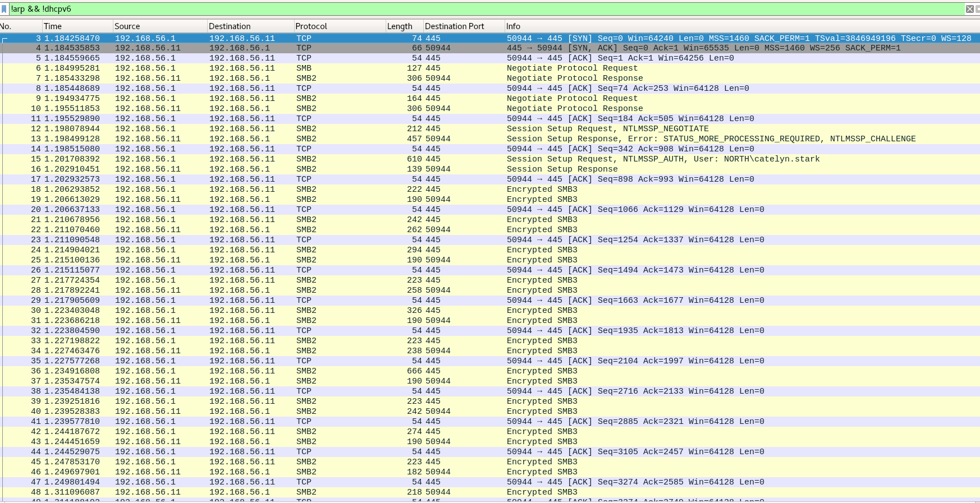This screenshot has height=503, width=980.
Task: Click the Info column header
Action: point(742,26)
